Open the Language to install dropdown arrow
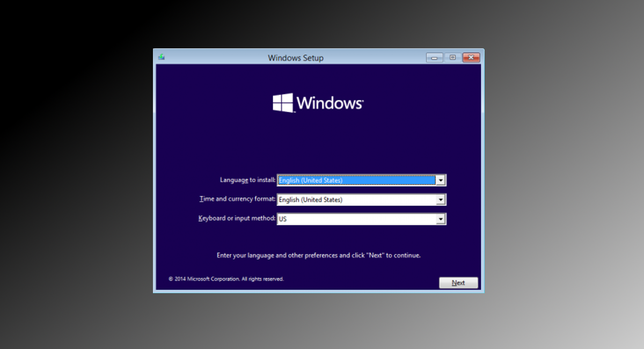 441,180
